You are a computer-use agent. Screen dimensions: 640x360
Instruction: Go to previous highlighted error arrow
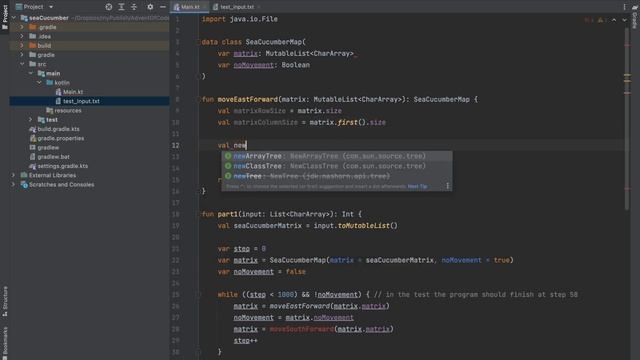pyautogui.click(x=614, y=20)
